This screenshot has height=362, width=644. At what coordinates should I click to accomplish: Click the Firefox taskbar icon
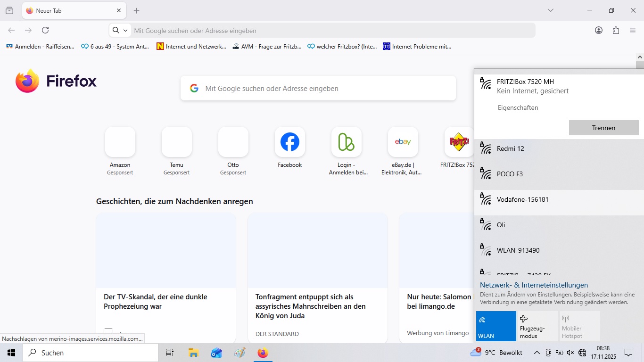[x=263, y=353]
